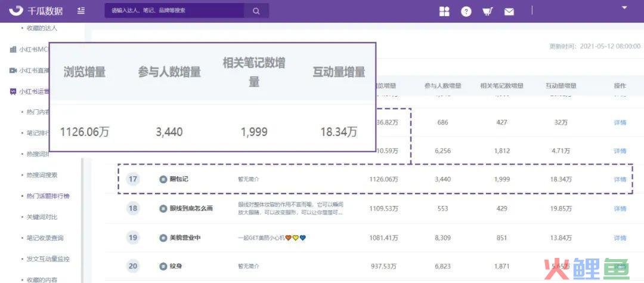This screenshot has width=644, height=283.
Task: Click the 小红书直播 video camera icon
Action: tap(13, 70)
